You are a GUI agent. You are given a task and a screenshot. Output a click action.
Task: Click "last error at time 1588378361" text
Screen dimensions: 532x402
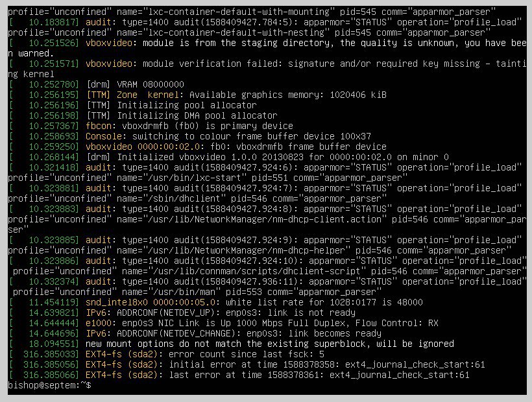pyautogui.click(x=247, y=375)
